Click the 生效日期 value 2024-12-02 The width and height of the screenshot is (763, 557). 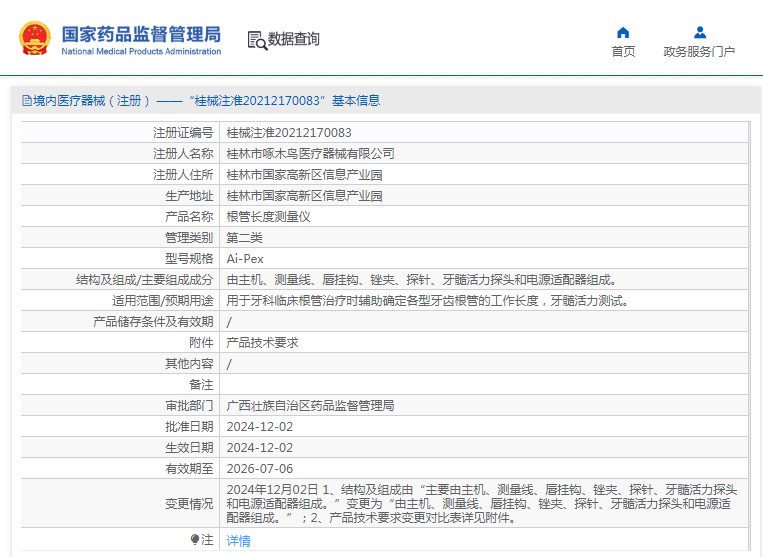(260, 448)
